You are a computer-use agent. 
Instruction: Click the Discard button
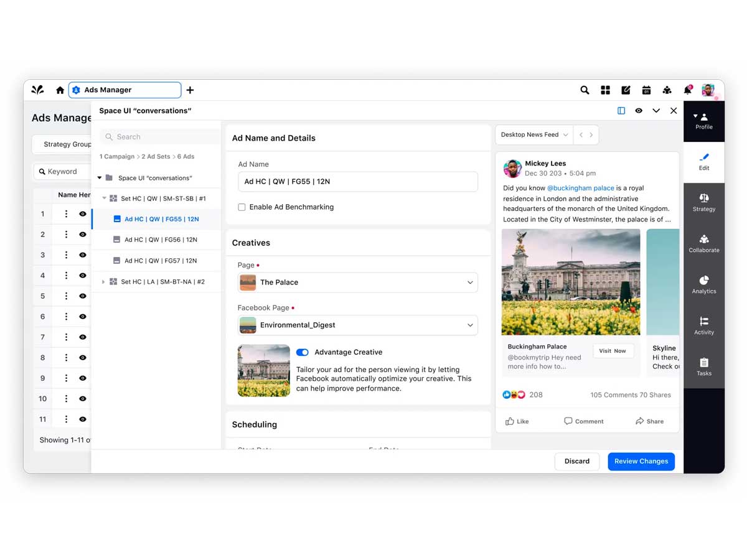(577, 461)
